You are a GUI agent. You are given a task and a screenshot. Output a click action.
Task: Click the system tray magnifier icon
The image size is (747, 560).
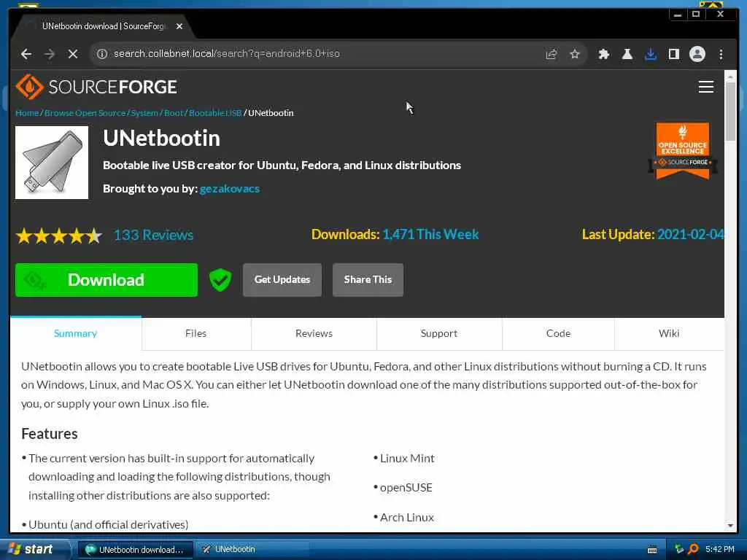point(693,550)
